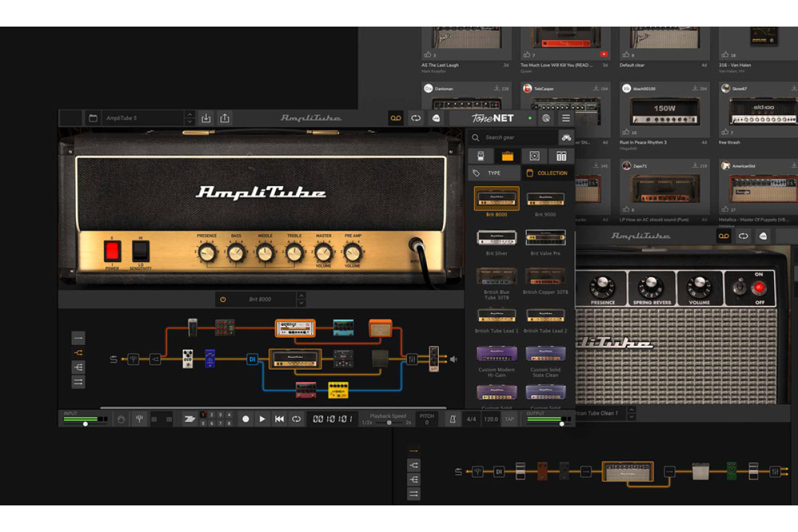Toggle the Brit 8000 power bypass button
Screen dimensions: 798x532
point(223,299)
